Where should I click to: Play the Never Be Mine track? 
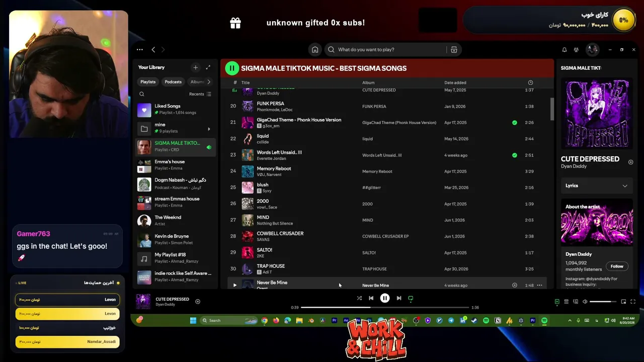tap(234, 285)
